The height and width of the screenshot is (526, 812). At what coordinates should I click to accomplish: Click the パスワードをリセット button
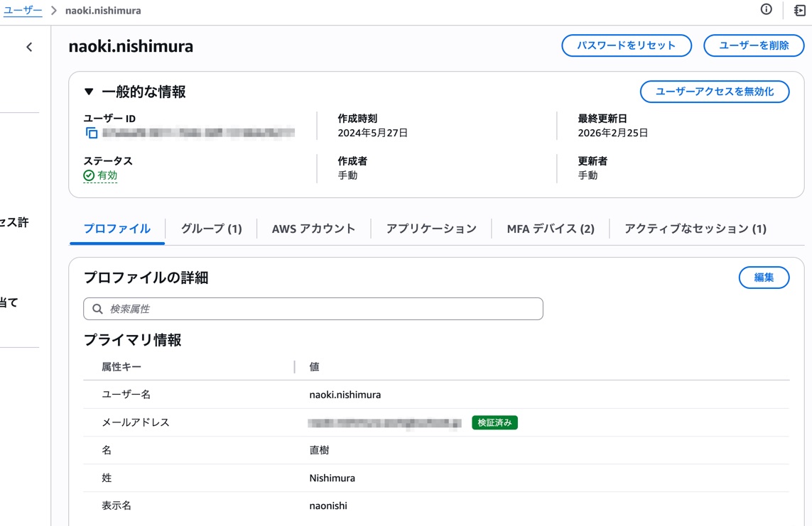coord(626,45)
